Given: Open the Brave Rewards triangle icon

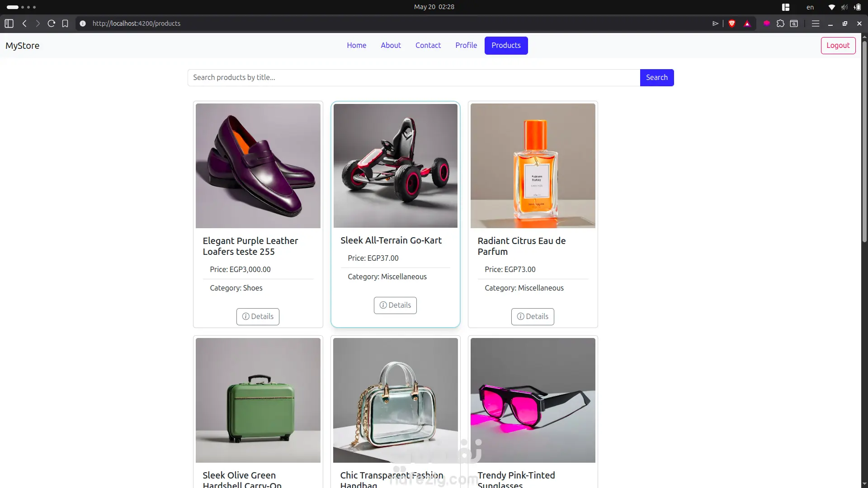Looking at the screenshot, I should coord(747,23).
